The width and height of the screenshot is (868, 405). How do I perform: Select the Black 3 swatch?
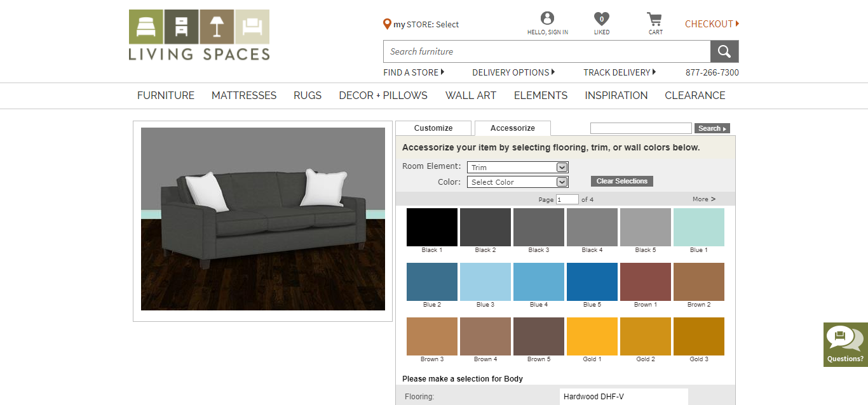pyautogui.click(x=539, y=227)
